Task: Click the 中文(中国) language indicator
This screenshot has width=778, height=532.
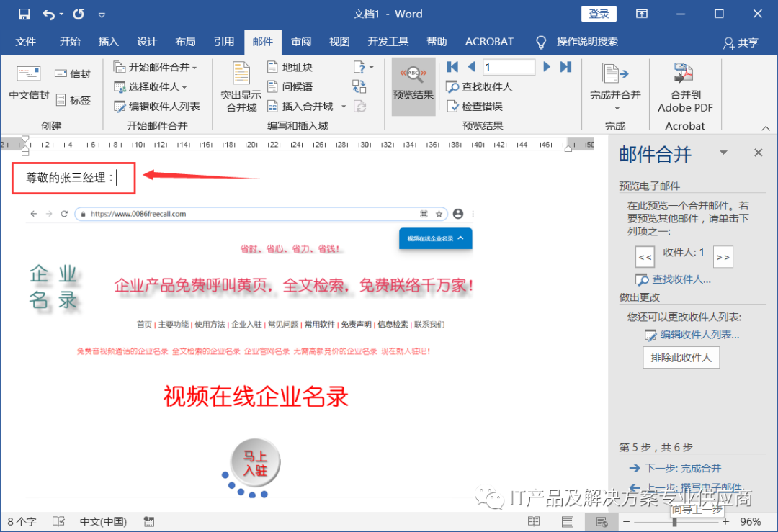Action: point(103,522)
